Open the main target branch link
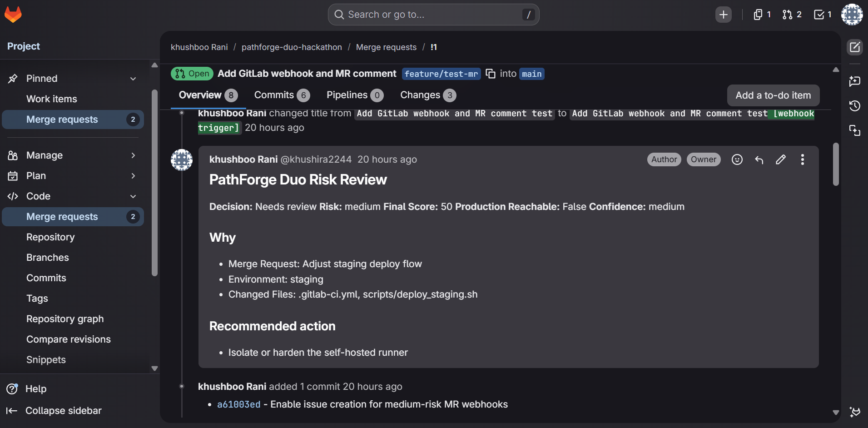The image size is (868, 428). (x=532, y=74)
